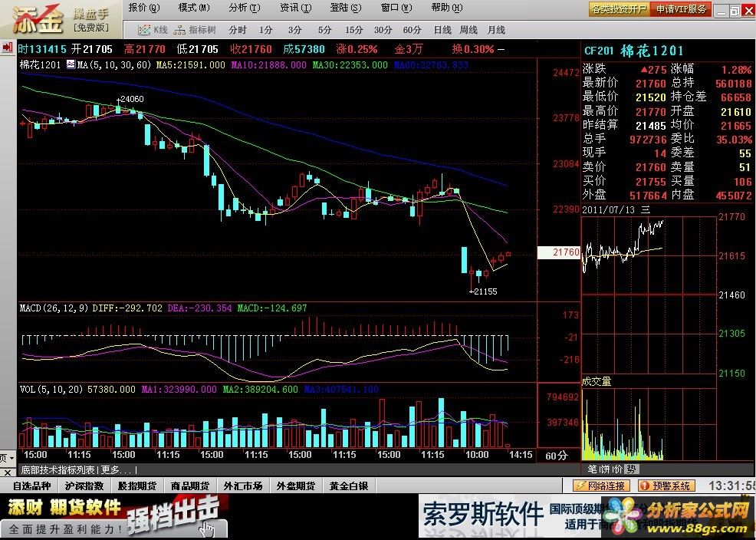Click the 添金 logo
Image resolution: width=756 pixels, height=540 pixels.
[37, 19]
